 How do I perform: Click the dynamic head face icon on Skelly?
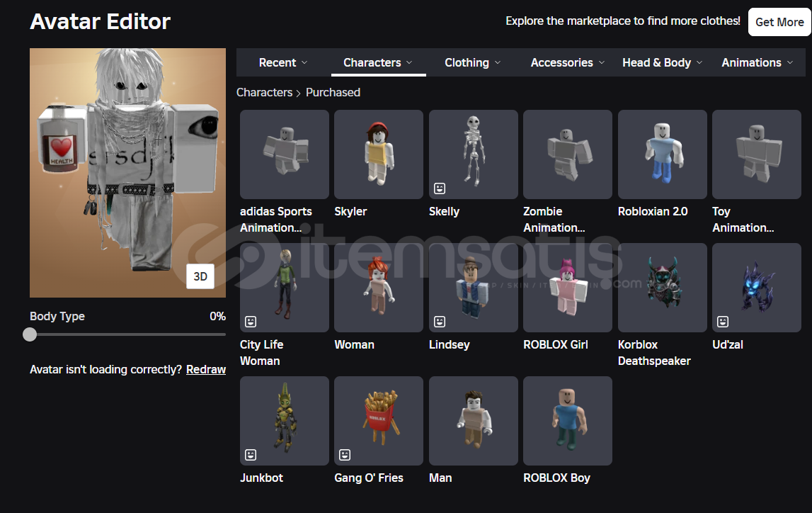pyautogui.click(x=440, y=188)
